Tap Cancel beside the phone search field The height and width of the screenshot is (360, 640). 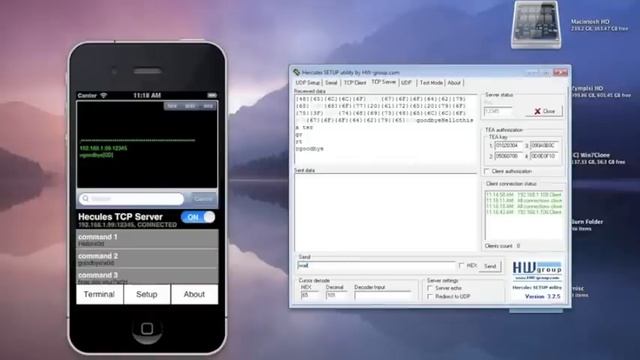(203, 199)
